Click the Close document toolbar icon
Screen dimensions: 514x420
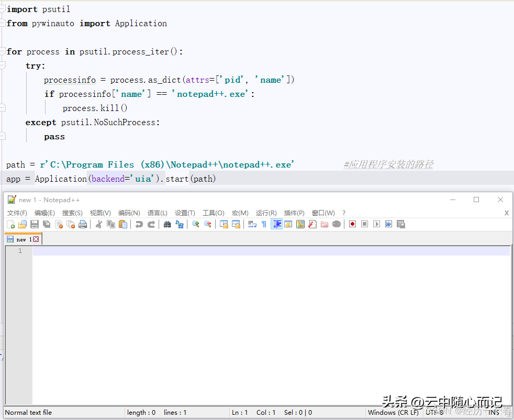pyautogui.click(x=59, y=224)
